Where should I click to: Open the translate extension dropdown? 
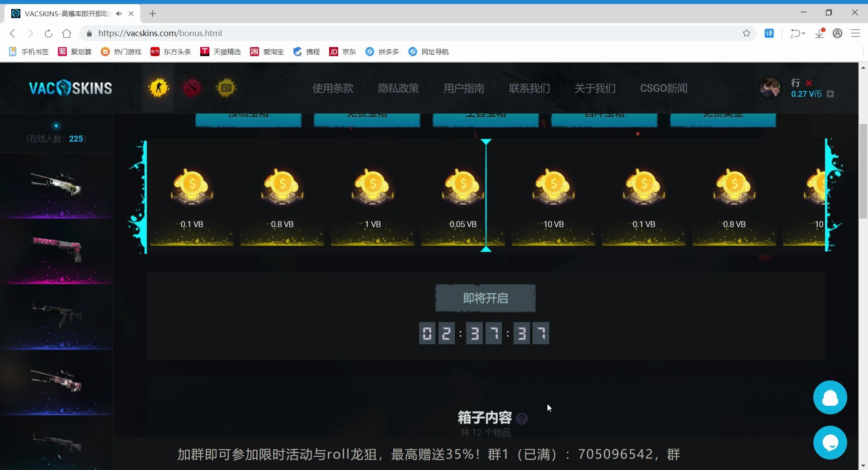[x=769, y=33]
